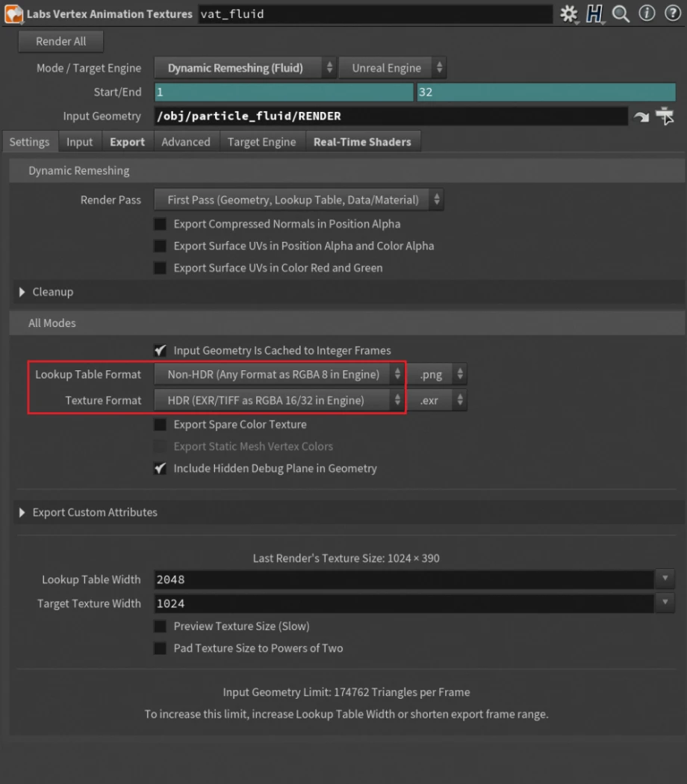This screenshot has height=784, width=687.
Task: Enable Pad Texture Size to Powers of Two
Action: [x=160, y=648]
